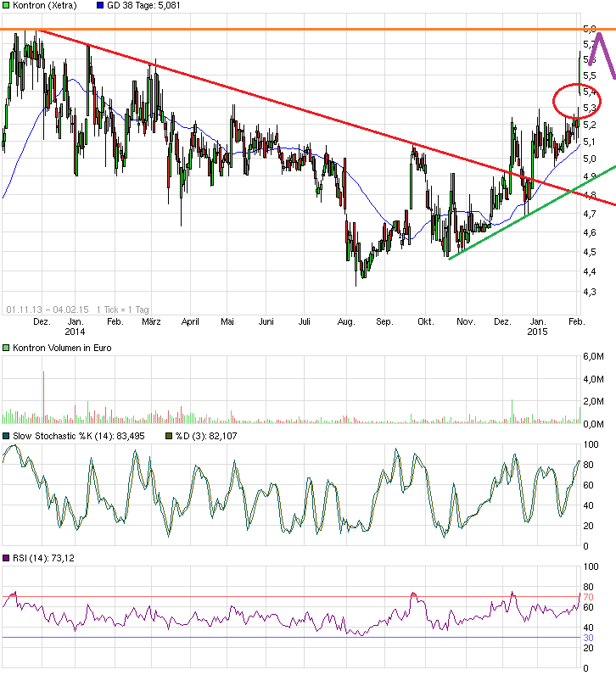The image size is (616, 675).
Task: Click the 'Nov.' month axis label
Action: (x=466, y=321)
